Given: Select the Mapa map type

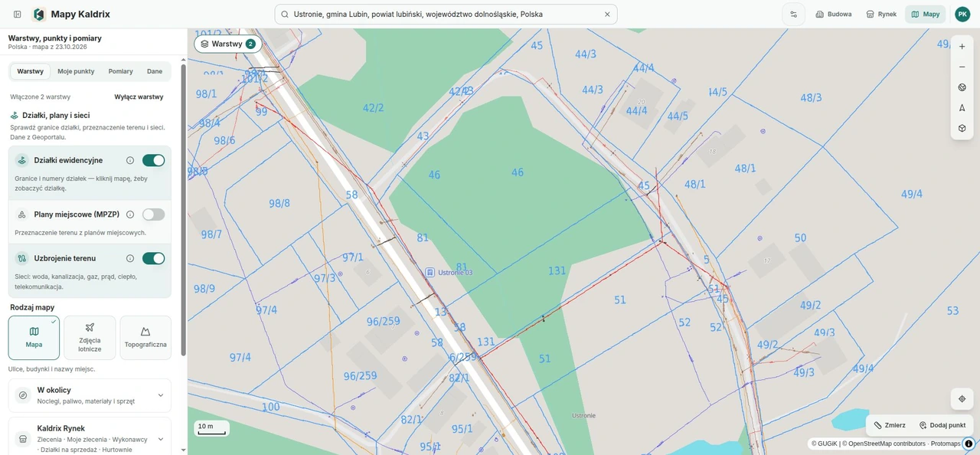Looking at the screenshot, I should click(34, 338).
